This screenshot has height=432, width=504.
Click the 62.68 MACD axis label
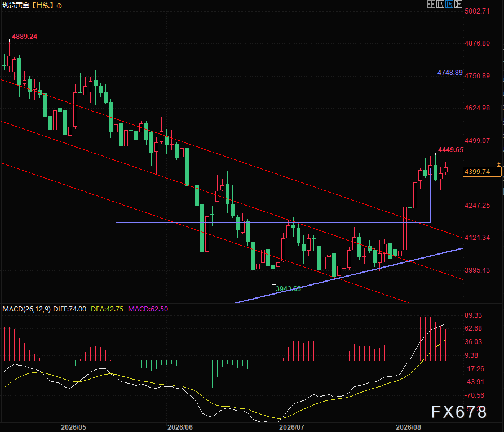point(474,328)
